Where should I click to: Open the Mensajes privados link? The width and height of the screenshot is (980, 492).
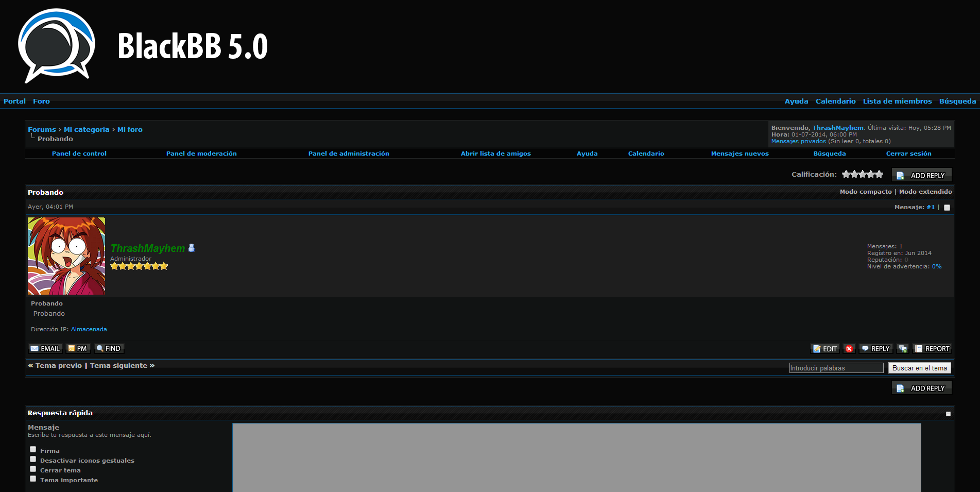(798, 141)
